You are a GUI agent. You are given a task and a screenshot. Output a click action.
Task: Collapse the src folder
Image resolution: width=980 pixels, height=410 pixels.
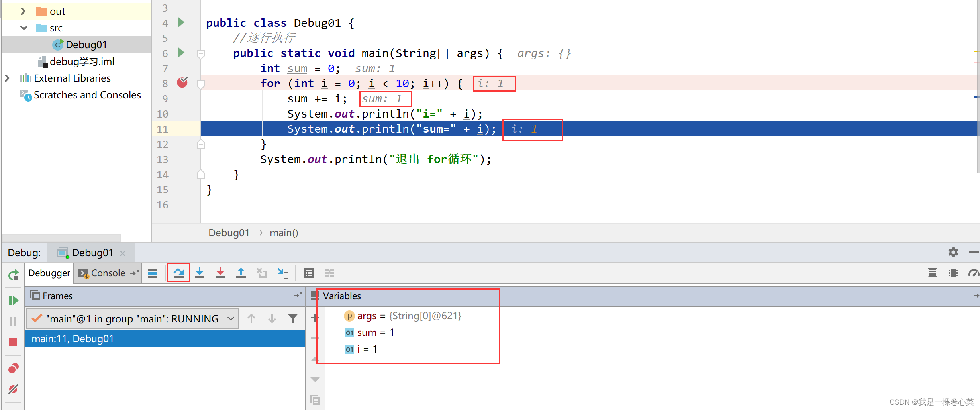pyautogui.click(x=24, y=28)
